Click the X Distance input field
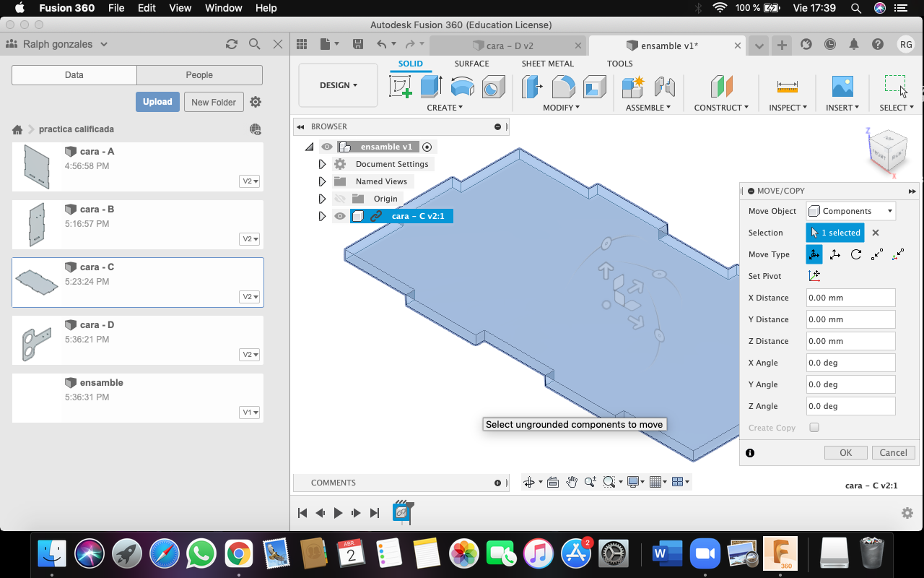Image resolution: width=924 pixels, height=578 pixels. [850, 298]
